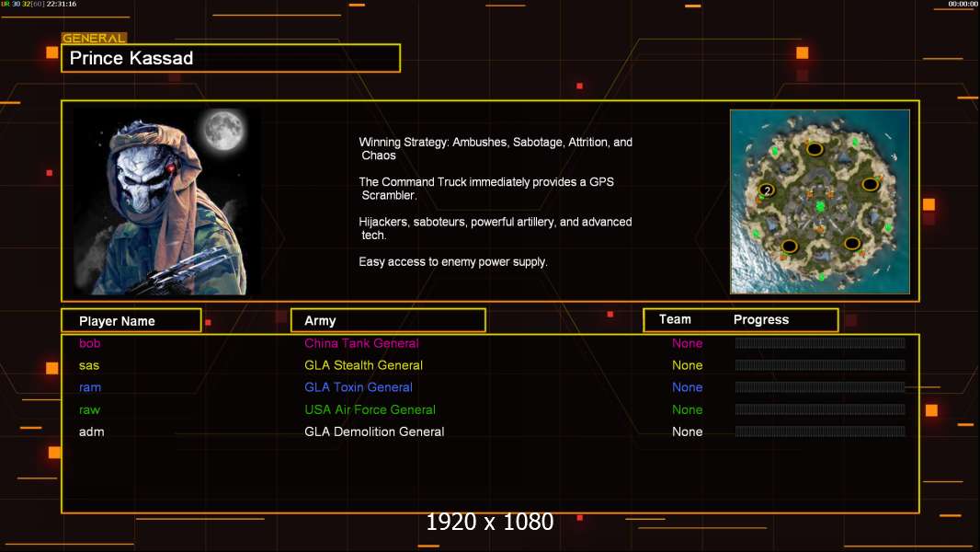The height and width of the screenshot is (552, 980).
Task: Click team value None for sas
Action: [687, 365]
